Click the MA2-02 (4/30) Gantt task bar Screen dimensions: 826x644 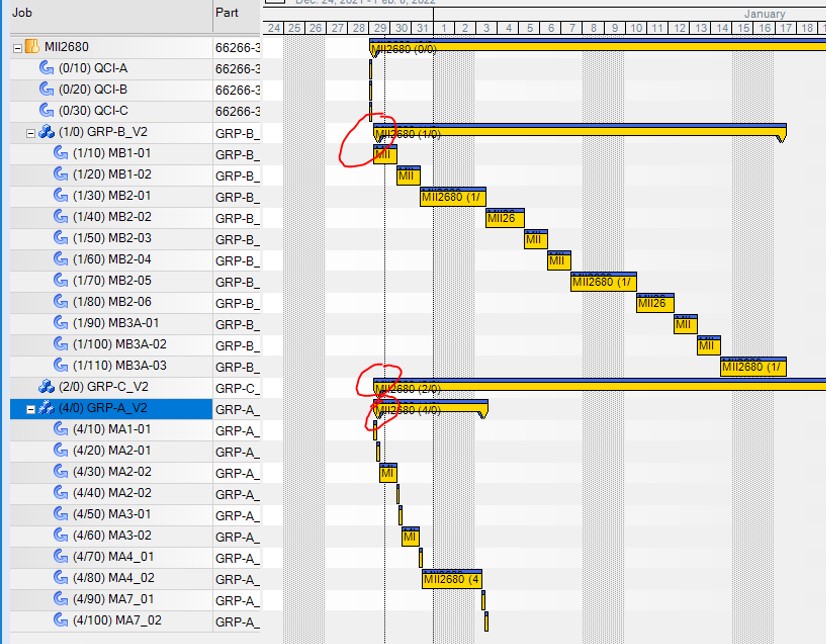pos(388,473)
